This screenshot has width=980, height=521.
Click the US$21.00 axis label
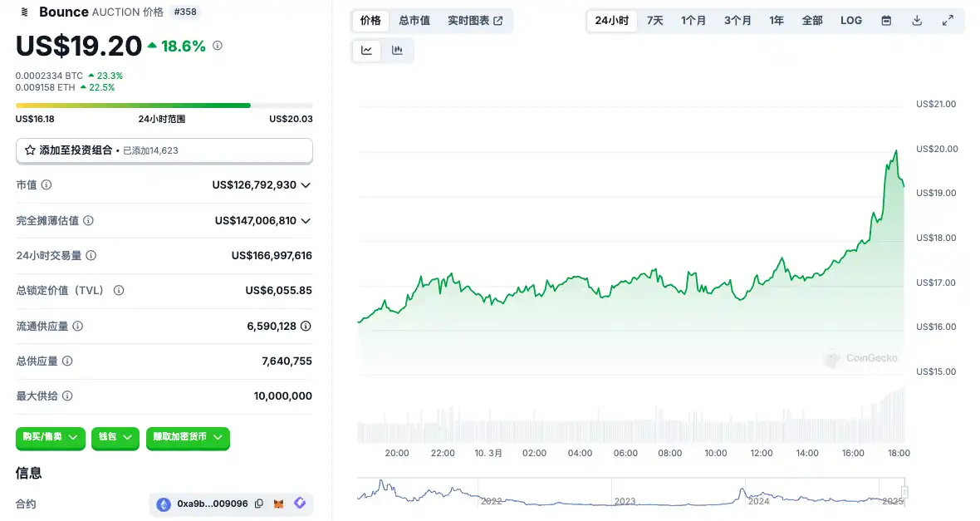click(936, 104)
